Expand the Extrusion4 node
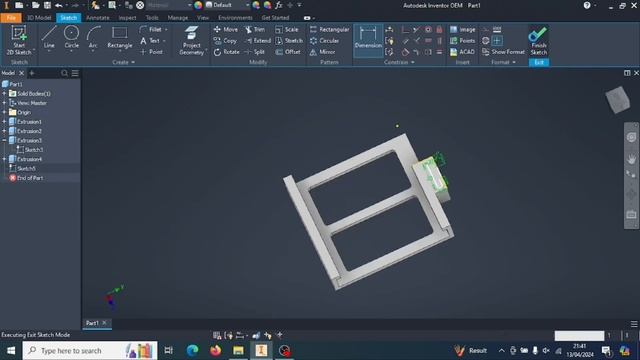 click(x=4, y=159)
